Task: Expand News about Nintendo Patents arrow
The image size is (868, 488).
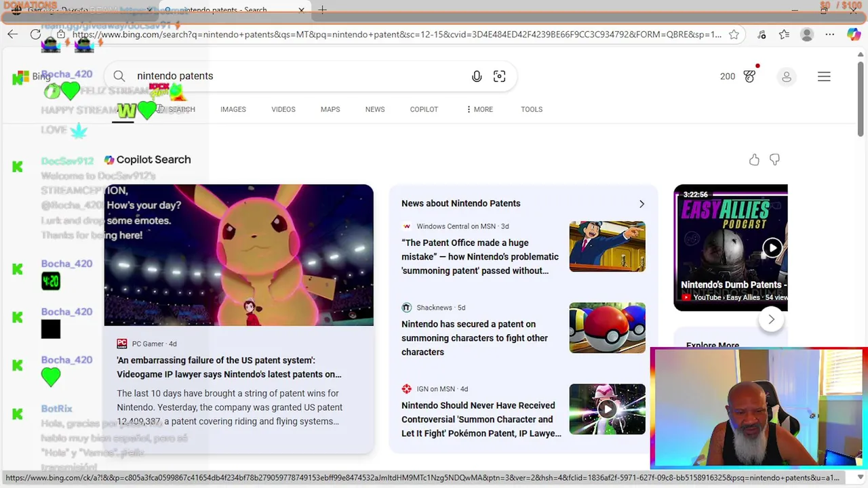Action: click(642, 203)
